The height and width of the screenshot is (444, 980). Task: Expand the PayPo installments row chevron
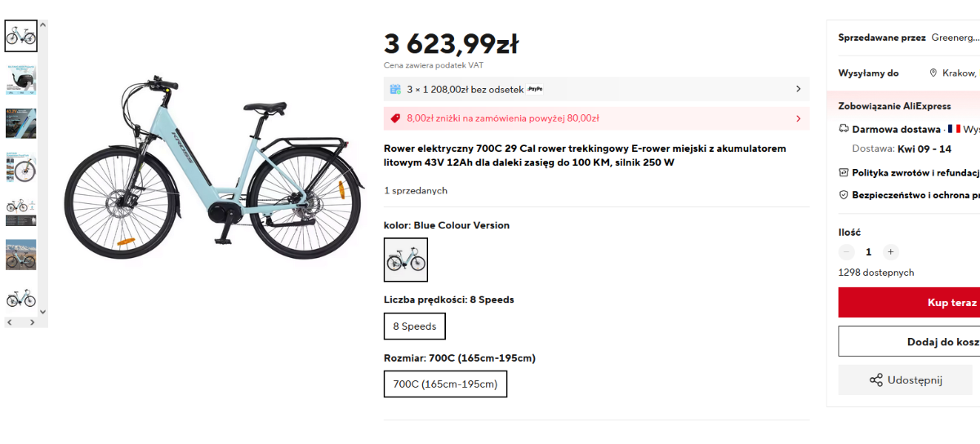tap(798, 89)
